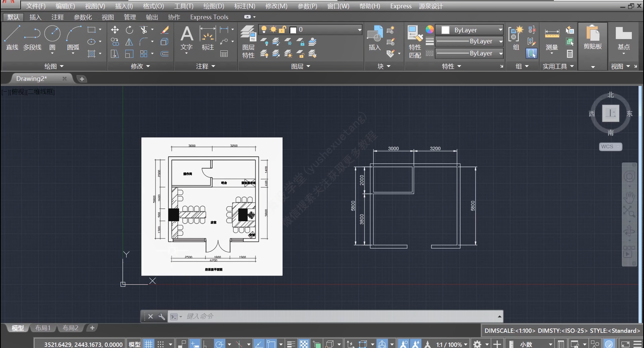Toggle group selection on/off button

pyautogui.click(x=532, y=54)
